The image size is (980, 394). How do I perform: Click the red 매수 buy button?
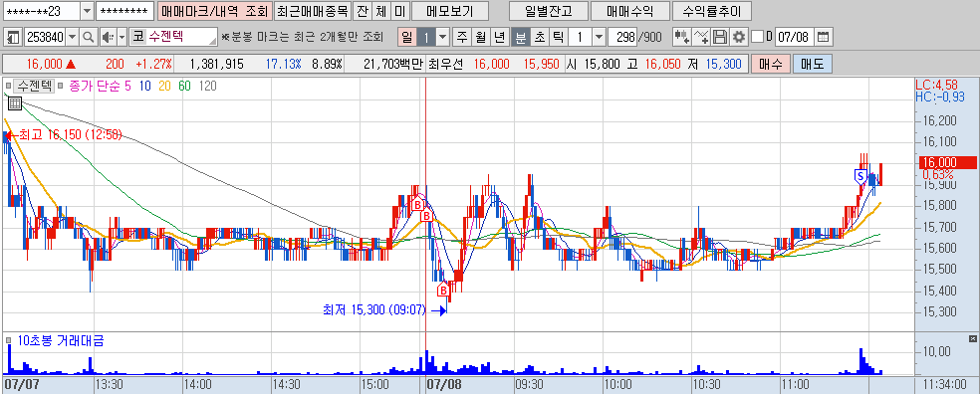tap(771, 64)
